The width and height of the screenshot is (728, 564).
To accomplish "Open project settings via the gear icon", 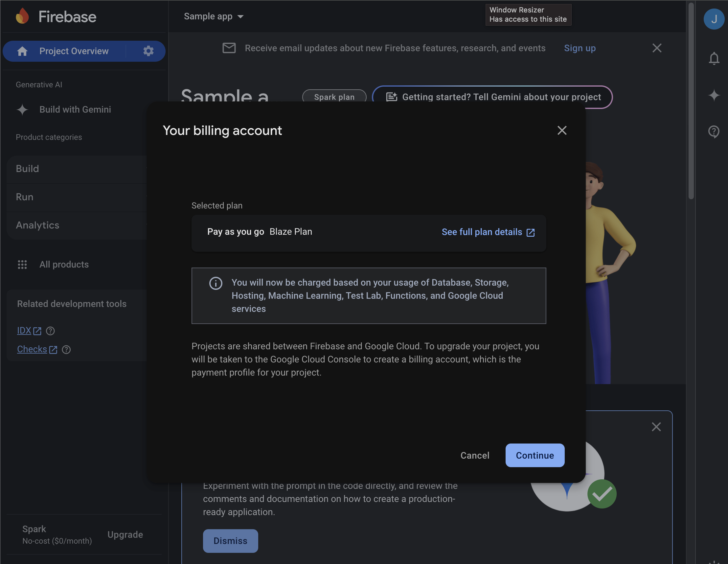I will pos(149,51).
